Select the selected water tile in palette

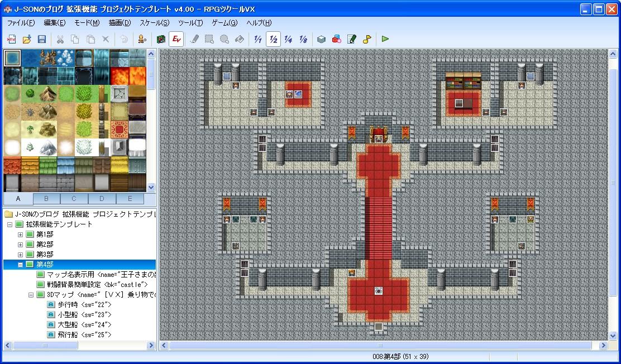click(x=12, y=58)
